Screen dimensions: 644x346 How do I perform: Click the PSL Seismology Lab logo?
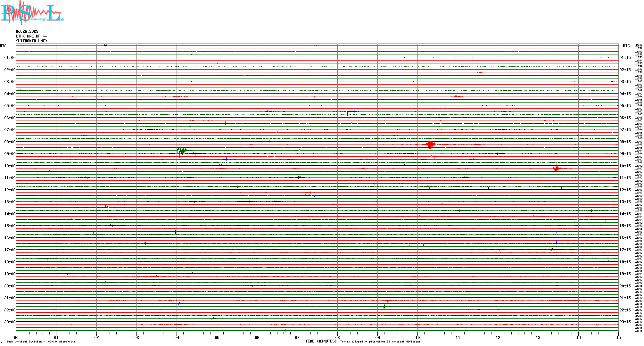(x=32, y=12)
